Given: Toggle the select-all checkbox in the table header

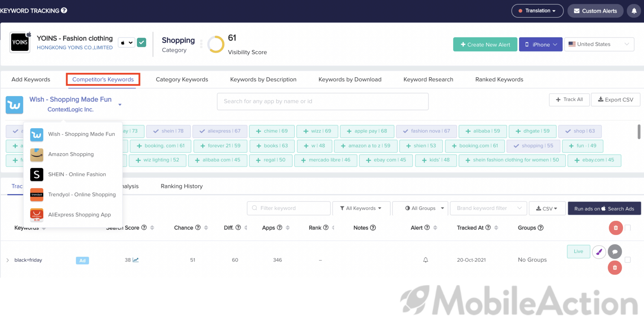Looking at the screenshot, I should pos(628,228).
